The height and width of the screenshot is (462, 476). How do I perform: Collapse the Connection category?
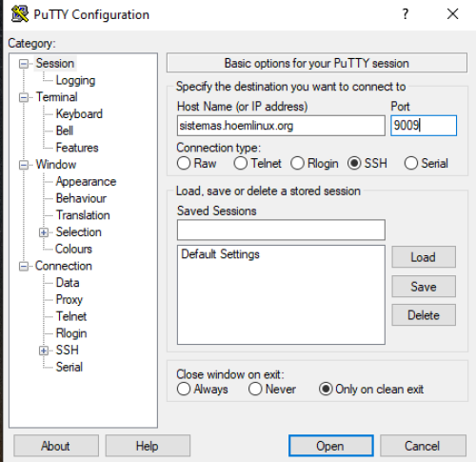point(24,267)
